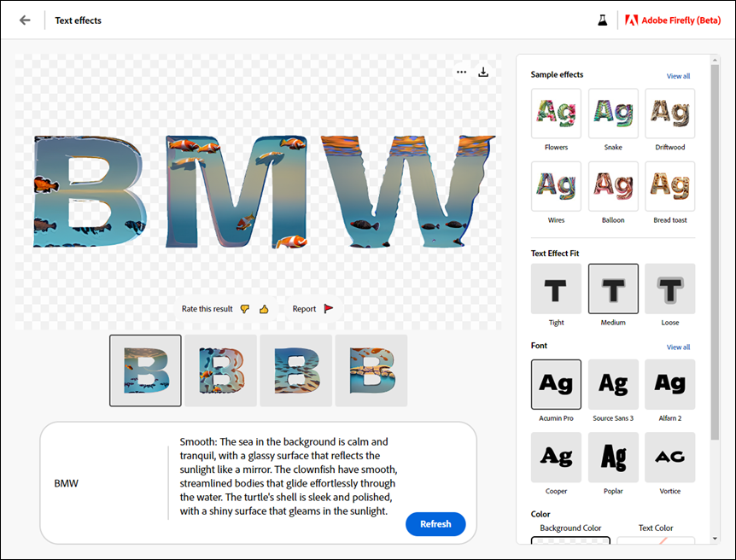View all sample effects
This screenshot has height=560, width=736.
[x=678, y=76]
